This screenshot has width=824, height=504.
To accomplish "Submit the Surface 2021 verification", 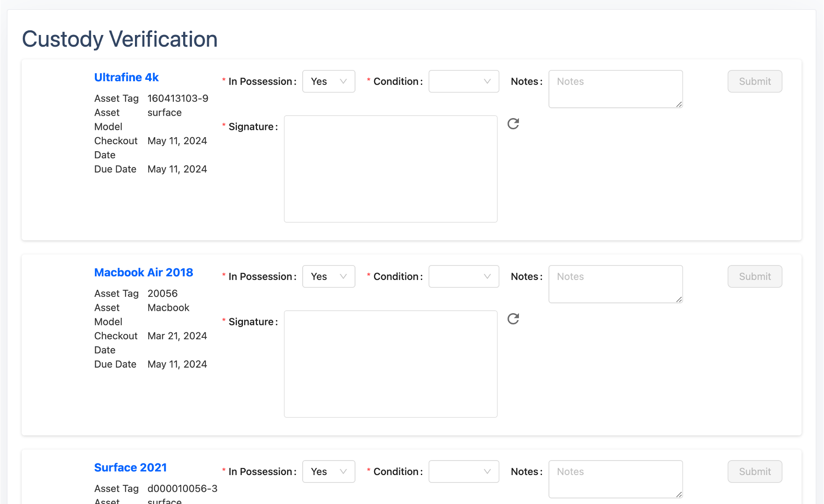I will pyautogui.click(x=754, y=471).
